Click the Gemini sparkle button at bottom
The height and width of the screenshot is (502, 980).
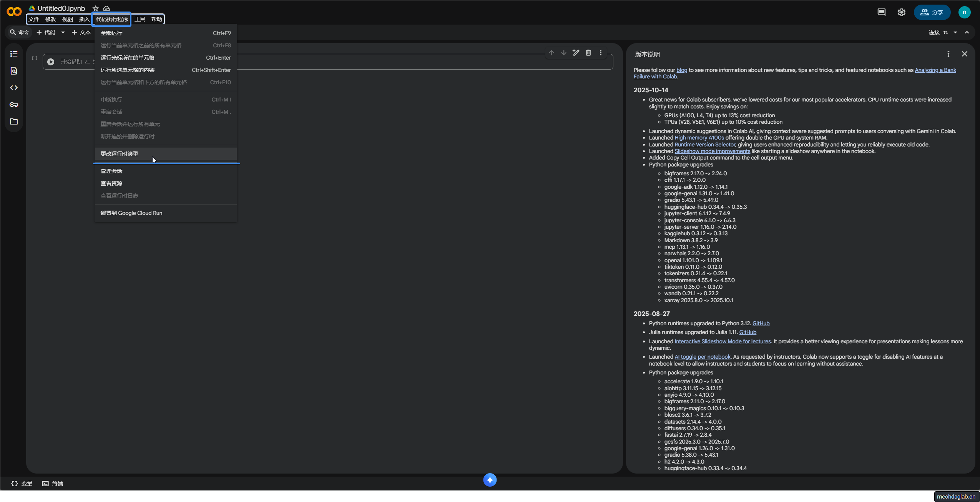coord(490,480)
